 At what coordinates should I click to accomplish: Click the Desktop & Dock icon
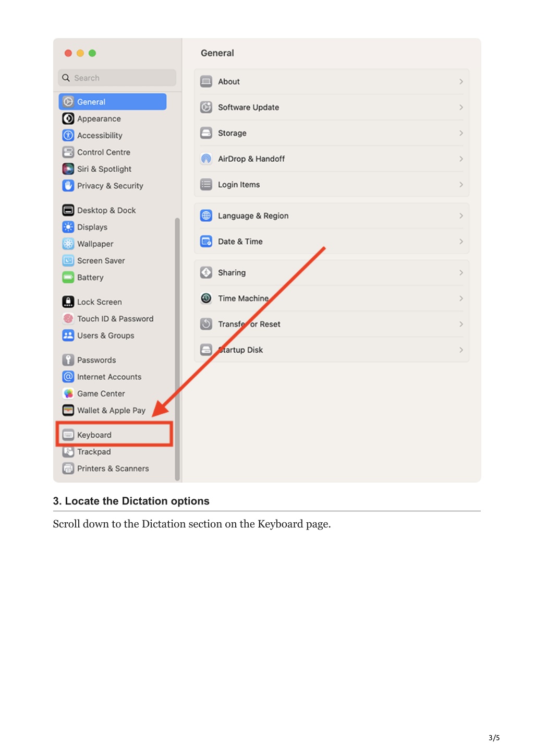click(x=68, y=210)
